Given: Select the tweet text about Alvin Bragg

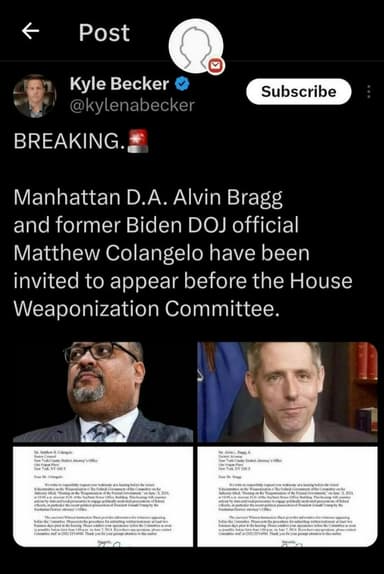Looking at the screenshot, I should point(183,253).
